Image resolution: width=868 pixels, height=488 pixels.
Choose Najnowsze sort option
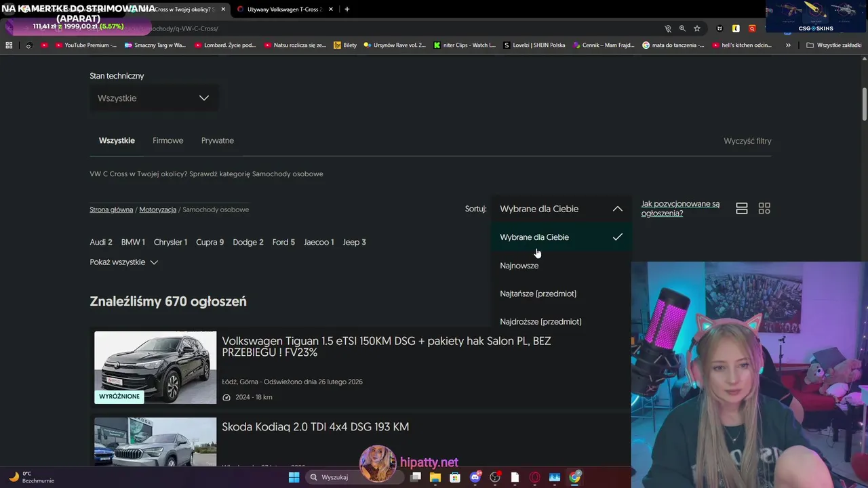click(x=561, y=266)
